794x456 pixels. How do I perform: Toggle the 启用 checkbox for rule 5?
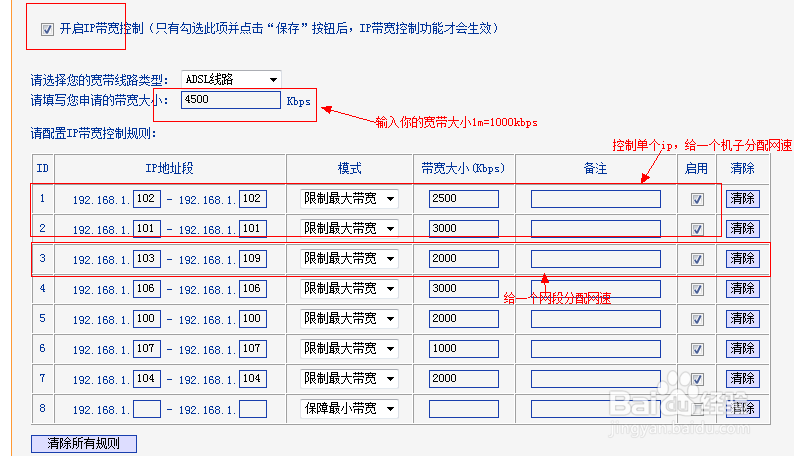tap(697, 319)
